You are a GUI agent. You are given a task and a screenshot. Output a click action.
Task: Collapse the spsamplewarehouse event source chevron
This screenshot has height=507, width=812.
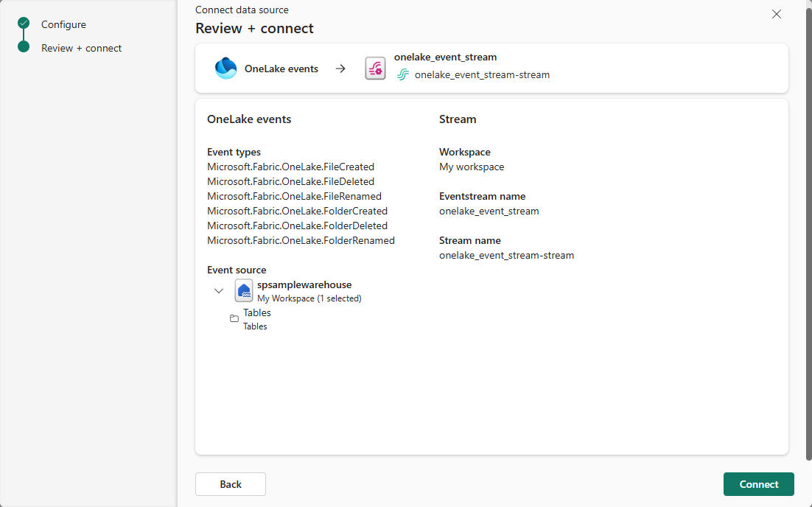219,290
